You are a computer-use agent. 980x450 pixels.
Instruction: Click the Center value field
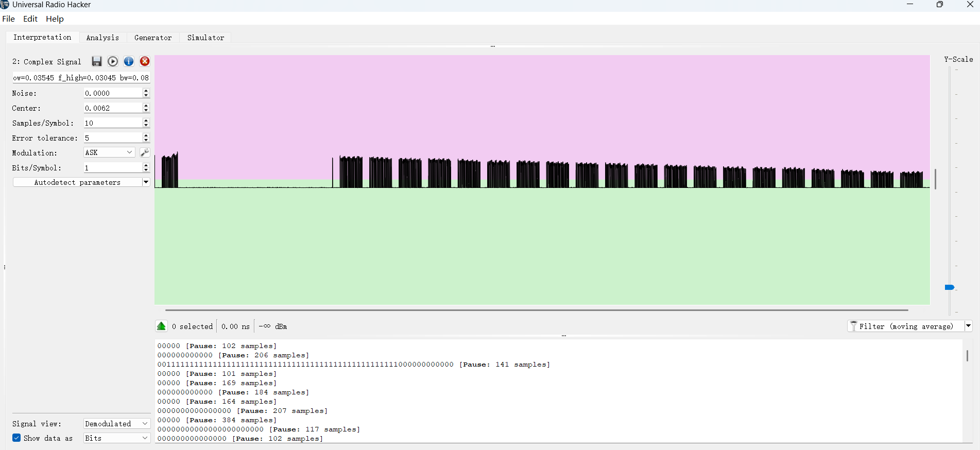point(113,108)
